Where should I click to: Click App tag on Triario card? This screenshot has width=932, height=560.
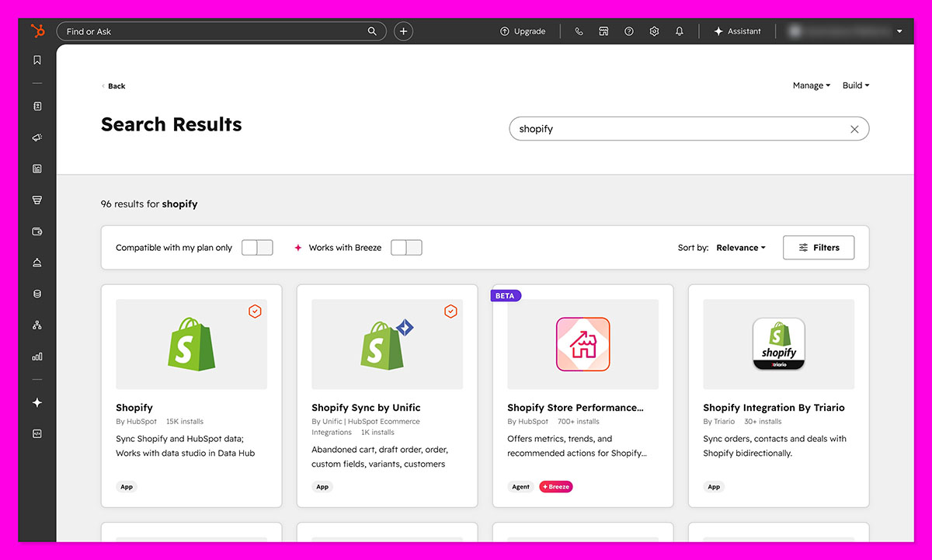(714, 487)
